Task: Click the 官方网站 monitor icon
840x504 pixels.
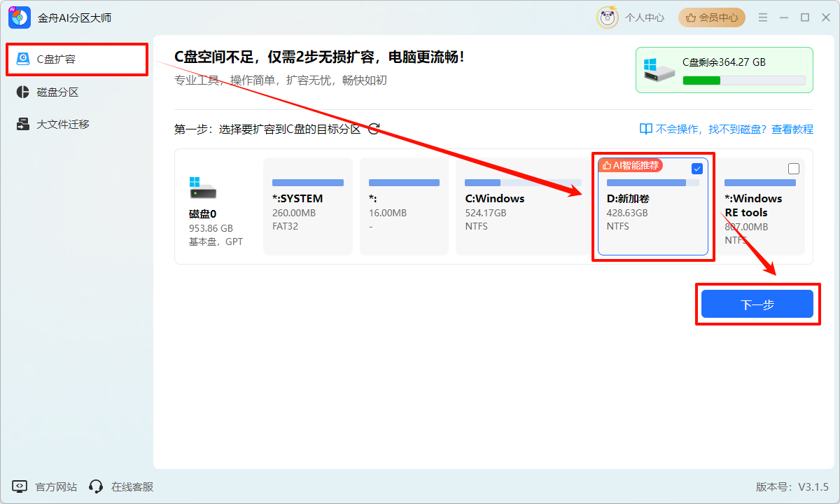Action: click(20, 486)
